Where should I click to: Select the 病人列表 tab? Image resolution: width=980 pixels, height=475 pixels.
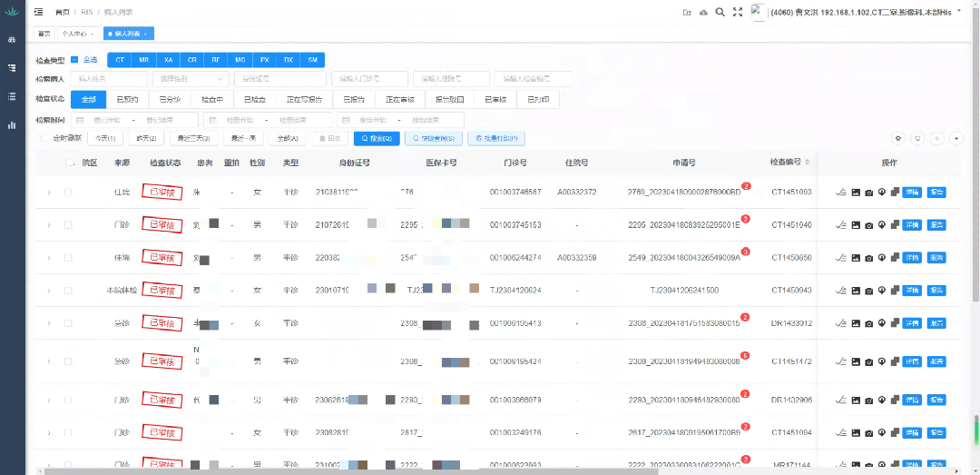point(128,34)
